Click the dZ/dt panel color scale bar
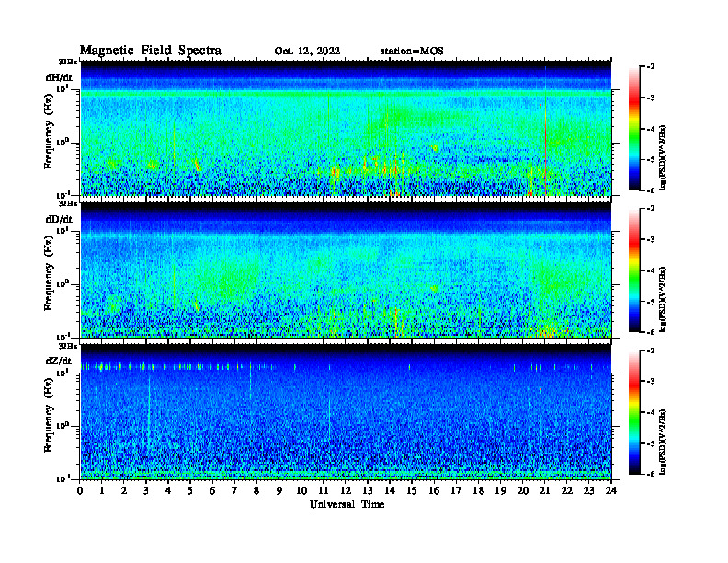The image size is (728, 563). coord(634,412)
